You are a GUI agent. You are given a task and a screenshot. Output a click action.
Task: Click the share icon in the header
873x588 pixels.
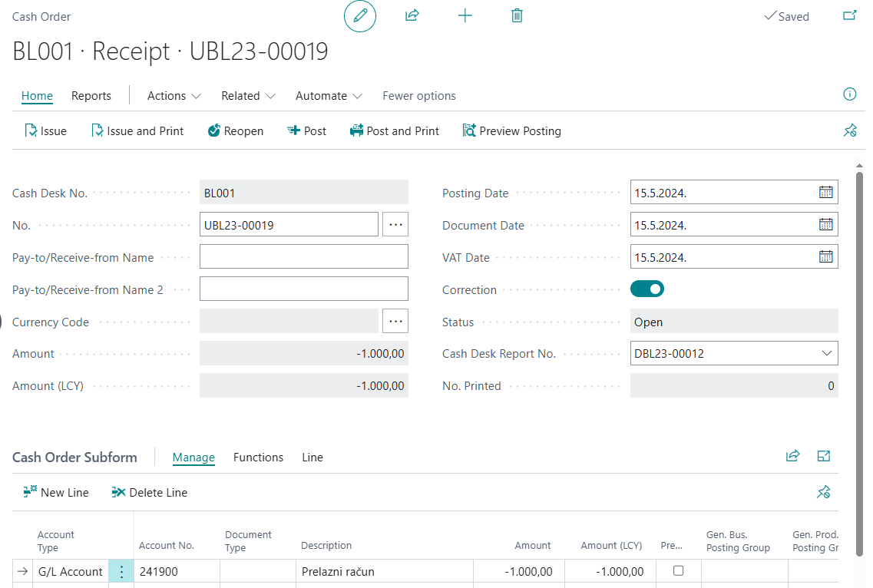tap(412, 15)
